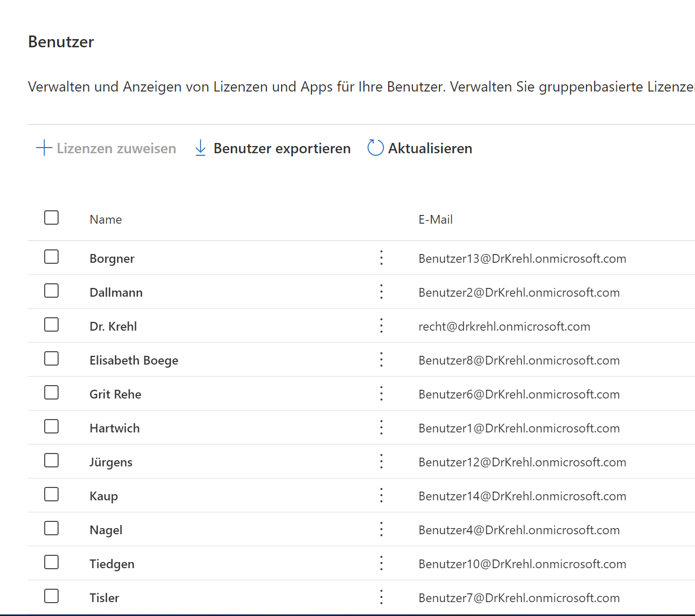695x616 pixels.
Task: Expand the actions menu for Tisler
Action: (381, 597)
